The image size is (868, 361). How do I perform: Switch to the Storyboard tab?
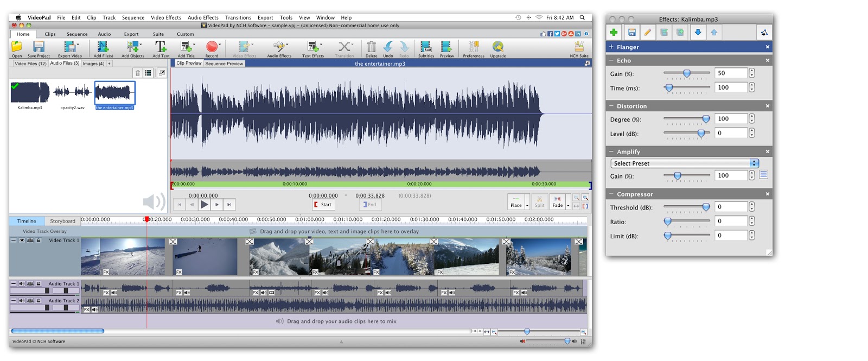(62, 221)
